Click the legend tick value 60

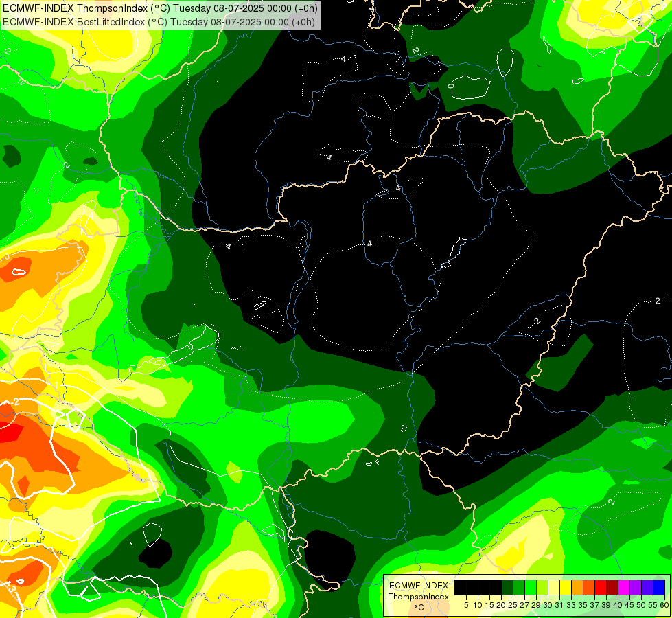[664, 605]
